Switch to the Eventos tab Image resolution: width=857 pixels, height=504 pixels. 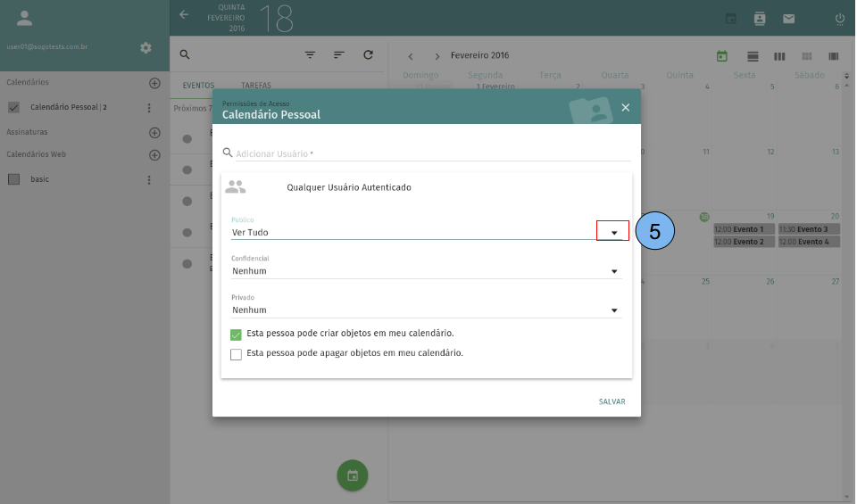click(x=198, y=86)
